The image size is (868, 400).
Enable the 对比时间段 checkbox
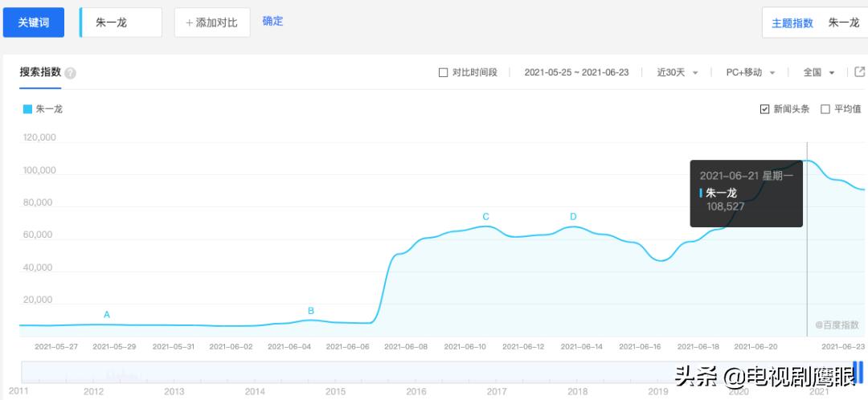point(443,72)
